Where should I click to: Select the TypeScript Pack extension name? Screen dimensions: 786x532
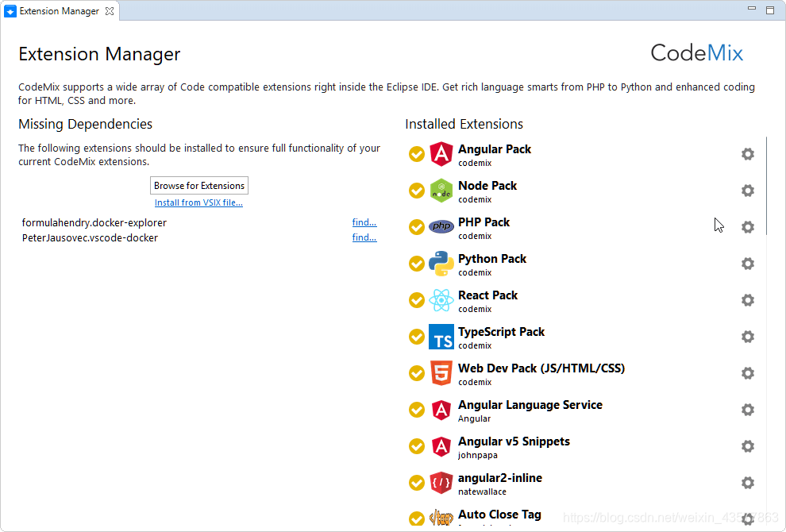click(x=501, y=332)
